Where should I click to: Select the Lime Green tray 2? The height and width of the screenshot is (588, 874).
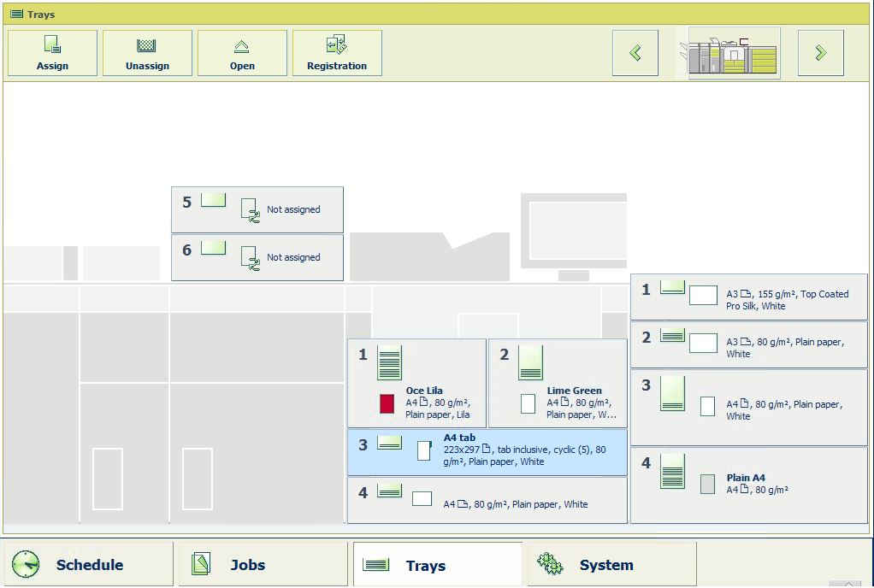click(x=558, y=383)
